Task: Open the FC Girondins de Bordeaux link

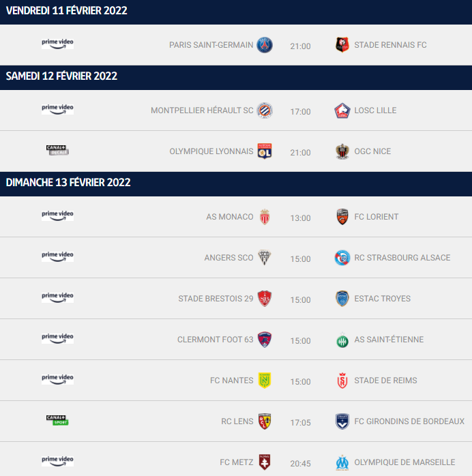Action: pyautogui.click(x=409, y=421)
